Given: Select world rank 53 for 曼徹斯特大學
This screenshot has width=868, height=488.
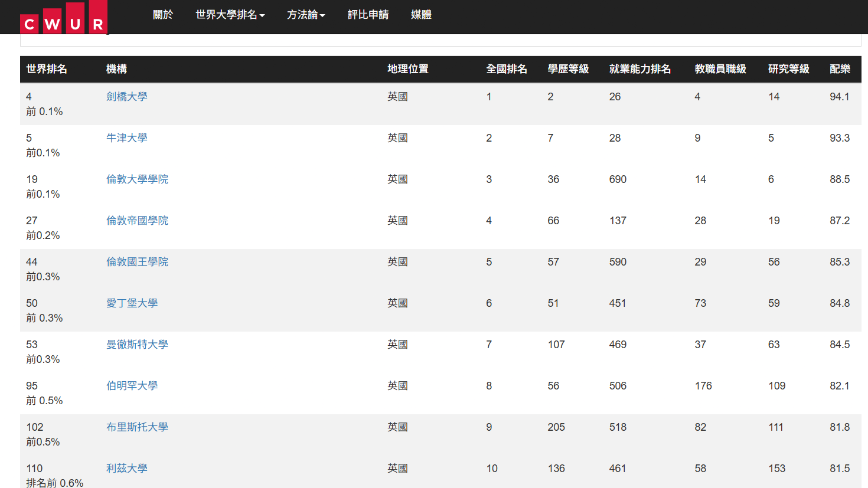Looking at the screenshot, I should click(x=32, y=345).
